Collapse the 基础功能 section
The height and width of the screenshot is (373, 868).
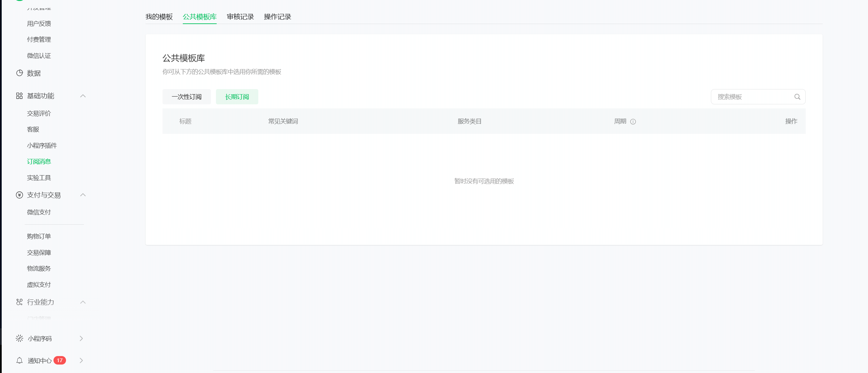pyautogui.click(x=83, y=96)
